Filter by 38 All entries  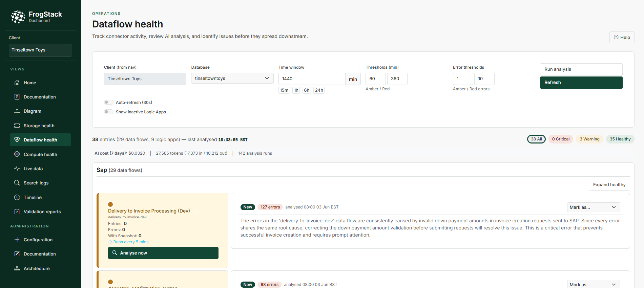point(536,139)
